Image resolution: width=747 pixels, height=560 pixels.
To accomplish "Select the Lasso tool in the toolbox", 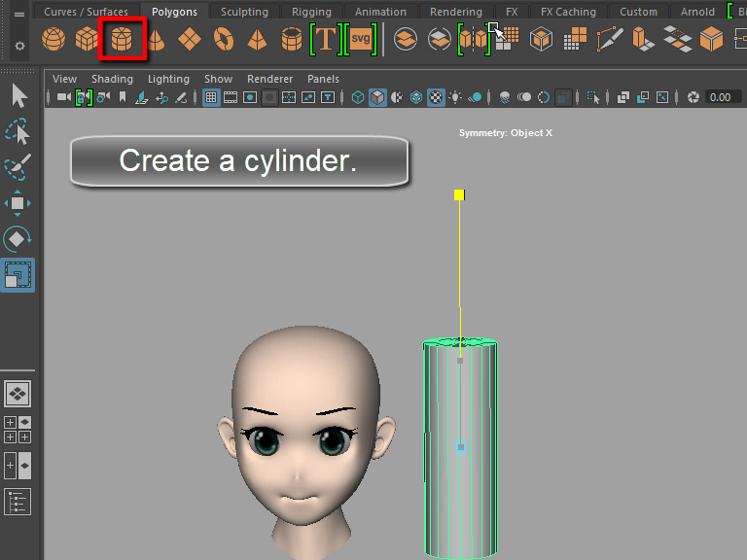I will [18, 131].
